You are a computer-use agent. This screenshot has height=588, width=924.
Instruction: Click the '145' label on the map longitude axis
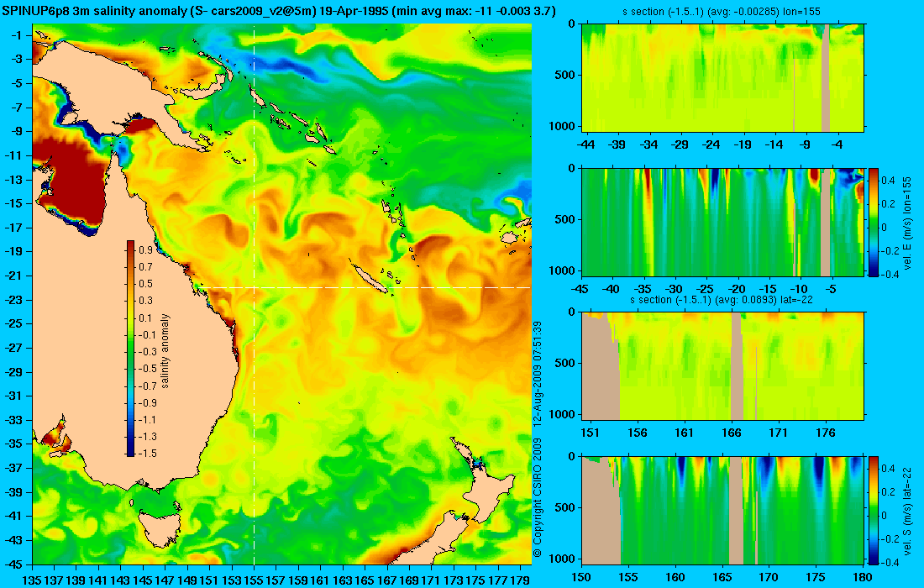pos(143,580)
